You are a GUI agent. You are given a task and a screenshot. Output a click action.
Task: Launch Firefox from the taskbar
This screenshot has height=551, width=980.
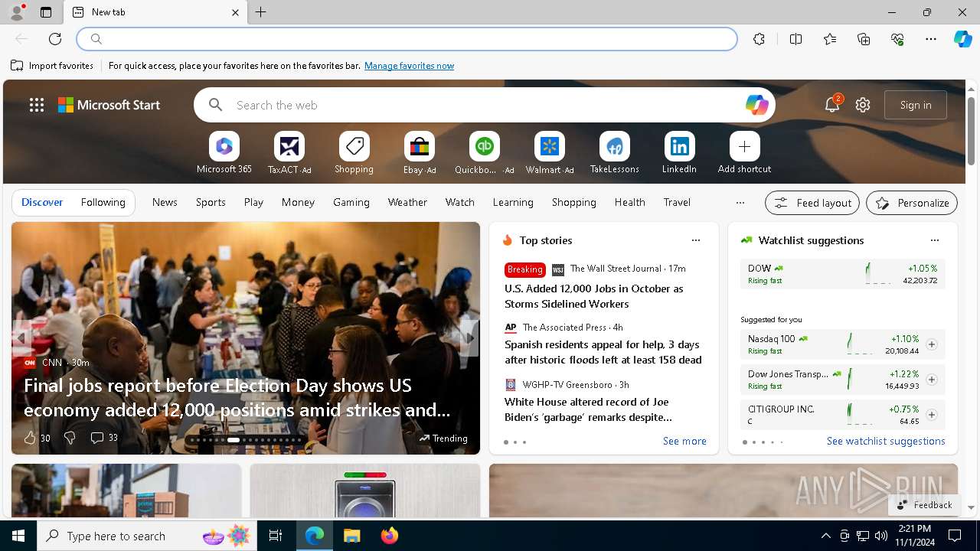[389, 536]
